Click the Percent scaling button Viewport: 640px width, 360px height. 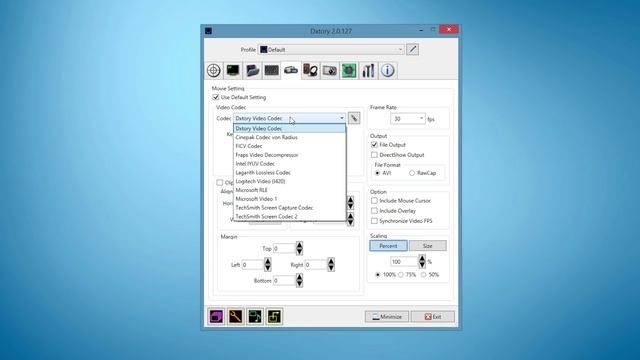click(388, 246)
